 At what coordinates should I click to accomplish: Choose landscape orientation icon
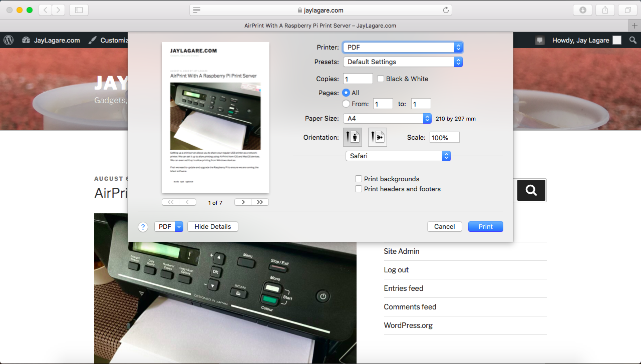378,137
